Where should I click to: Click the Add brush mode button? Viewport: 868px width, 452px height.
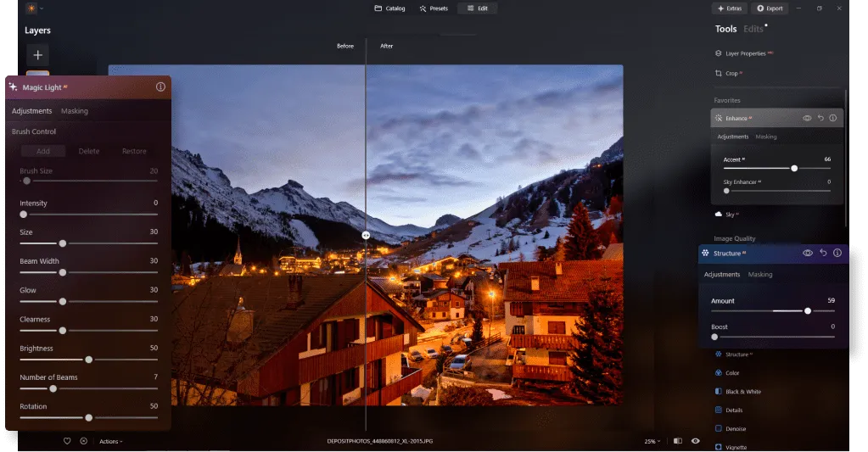[43, 151]
